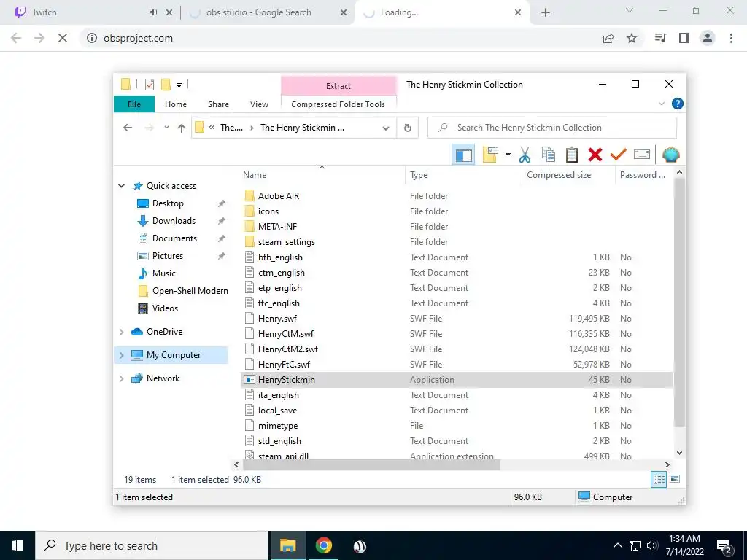Screen dimensions: 747x560
Task: Click the file list horizontal scrollbar
Action: (x=371, y=464)
